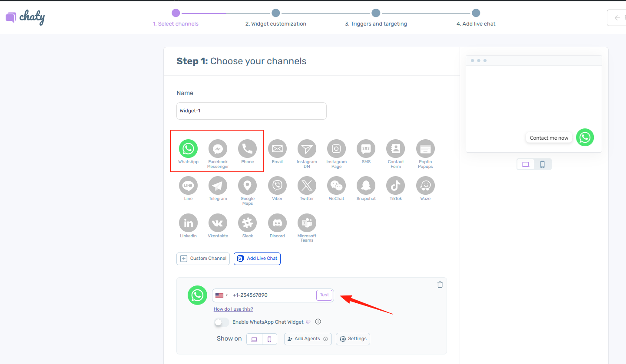Add the Discord channel
Image resolution: width=626 pixels, height=364 pixels.
pos(277,223)
